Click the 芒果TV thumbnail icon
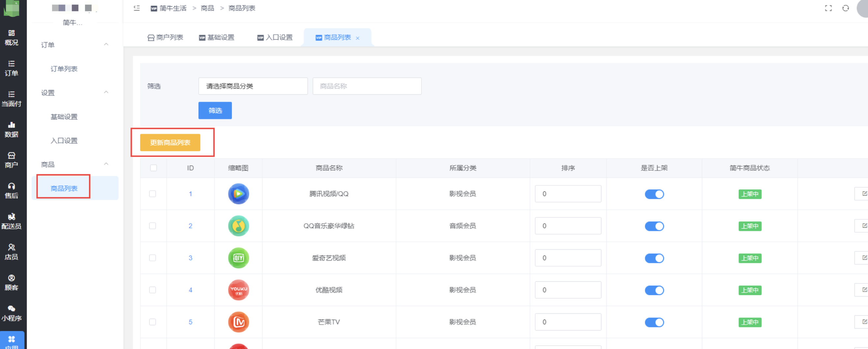Image resolution: width=868 pixels, height=349 pixels. click(239, 322)
